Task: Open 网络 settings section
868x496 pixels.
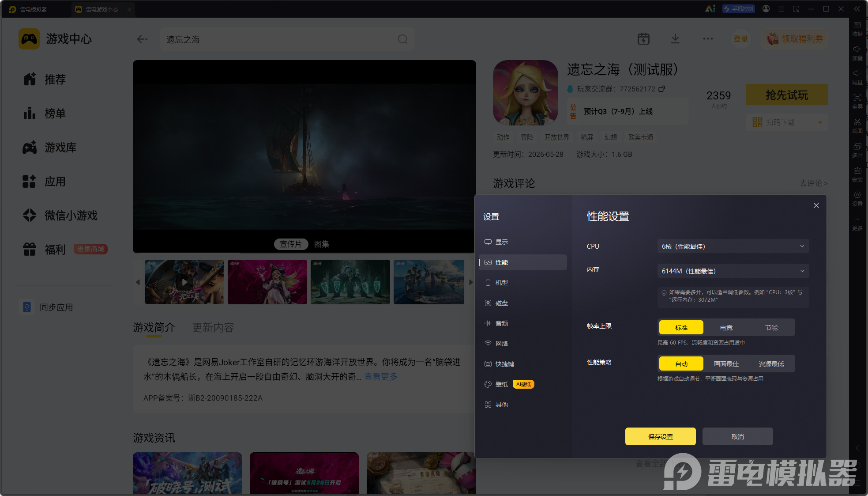Action: click(x=523, y=344)
